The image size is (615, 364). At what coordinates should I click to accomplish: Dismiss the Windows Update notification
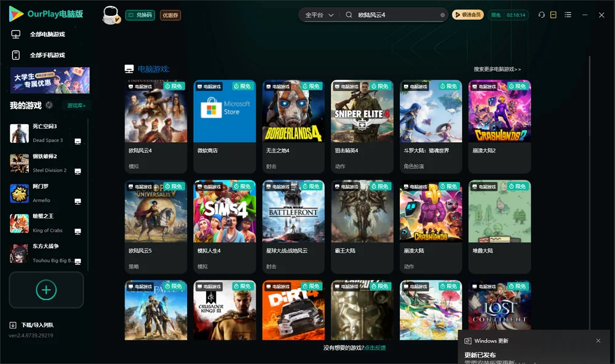point(598,341)
